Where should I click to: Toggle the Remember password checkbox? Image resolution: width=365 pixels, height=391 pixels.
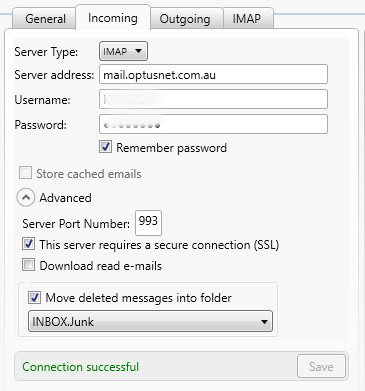[x=105, y=147]
